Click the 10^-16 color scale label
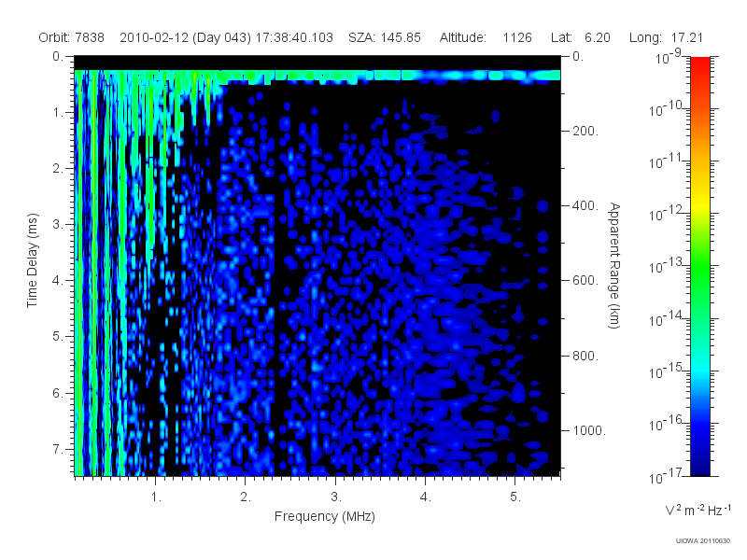Image resolution: width=747 pixels, height=560 pixels. pyautogui.click(x=667, y=423)
